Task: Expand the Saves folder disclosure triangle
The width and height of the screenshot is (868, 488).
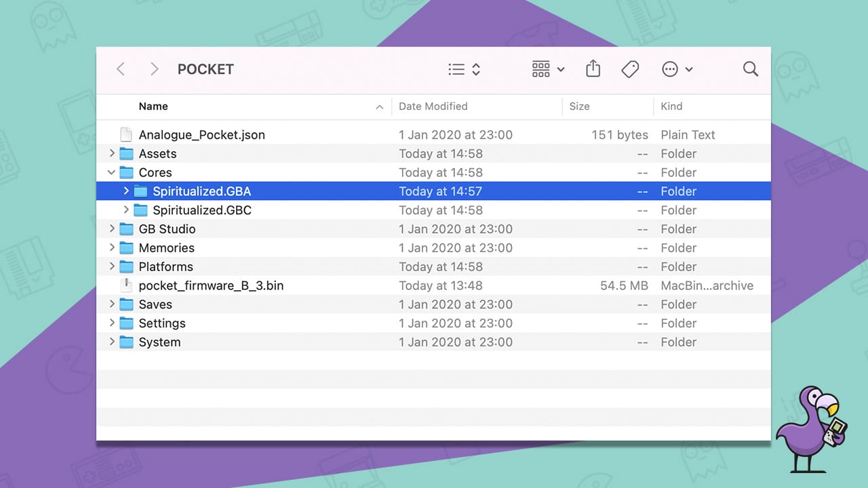Action: 111,304
